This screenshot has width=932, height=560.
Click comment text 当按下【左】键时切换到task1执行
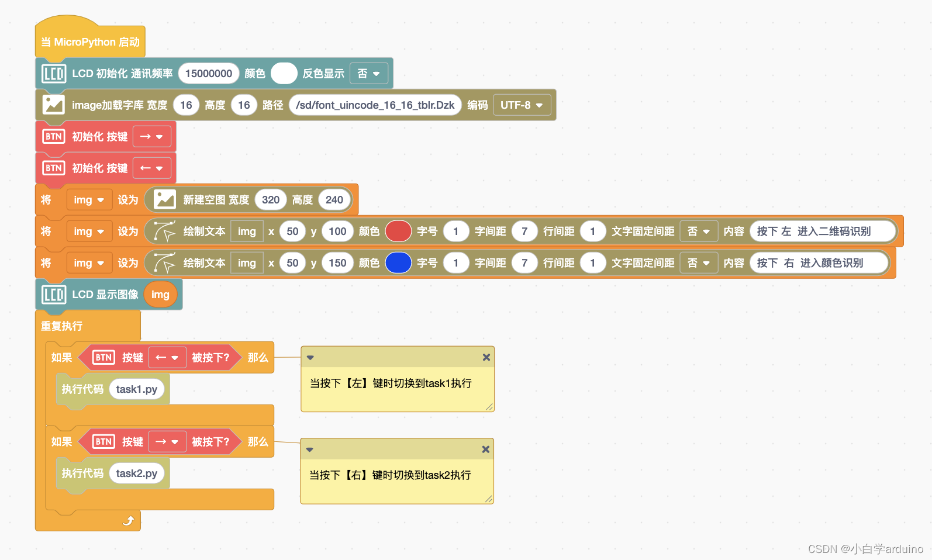coord(391,383)
